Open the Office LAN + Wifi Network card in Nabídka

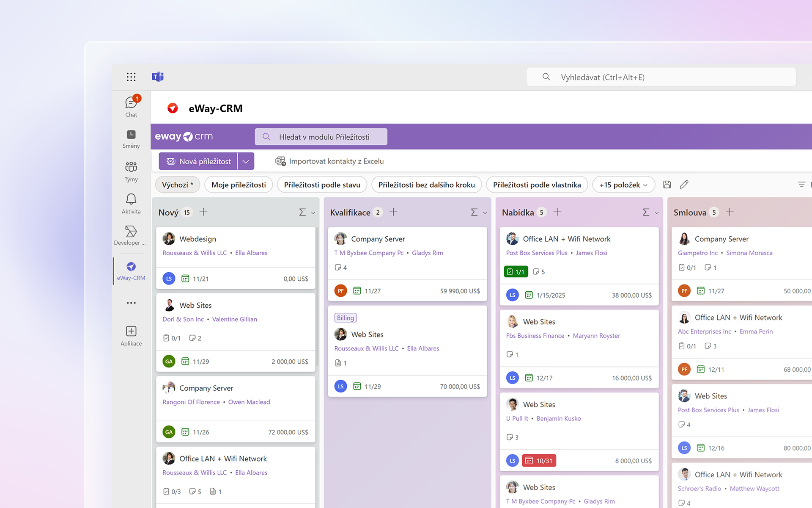(567, 239)
